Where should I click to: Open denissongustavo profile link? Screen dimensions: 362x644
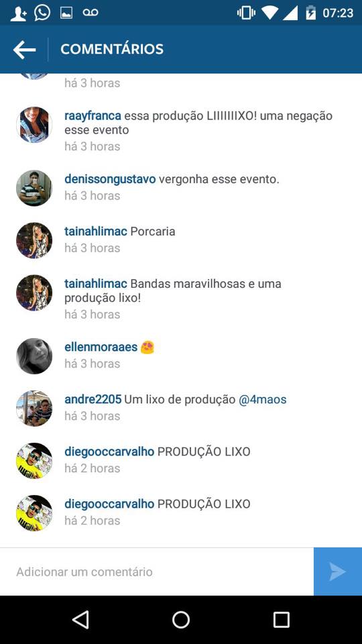[x=110, y=179]
